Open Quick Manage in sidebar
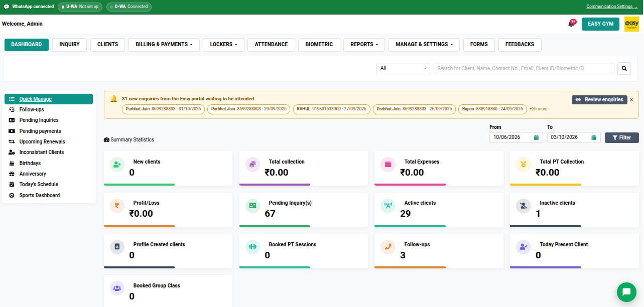The height and width of the screenshot is (307, 644). coord(48,99)
